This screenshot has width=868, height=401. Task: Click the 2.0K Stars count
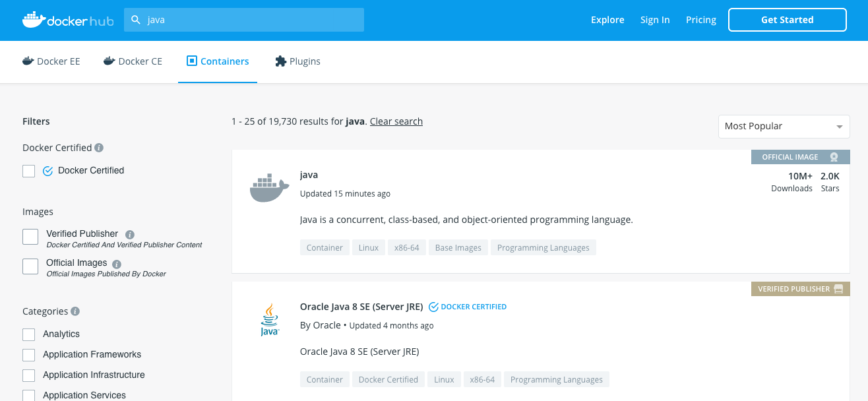830,182
